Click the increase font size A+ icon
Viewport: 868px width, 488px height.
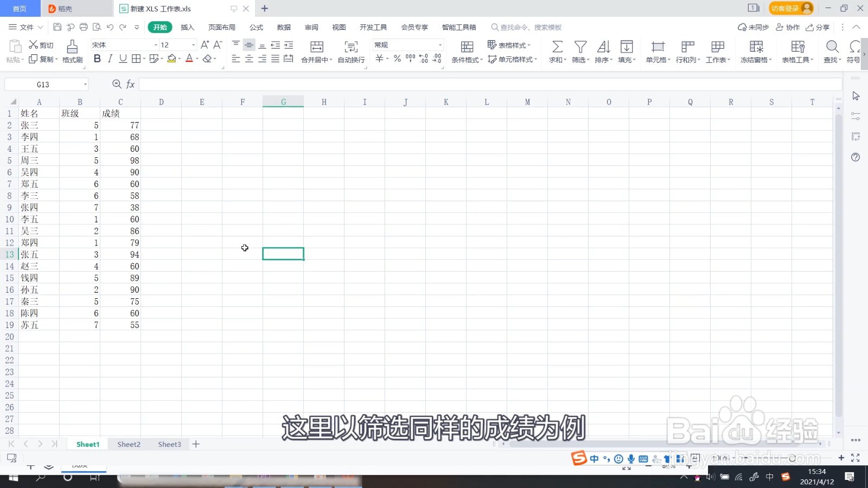(x=205, y=45)
